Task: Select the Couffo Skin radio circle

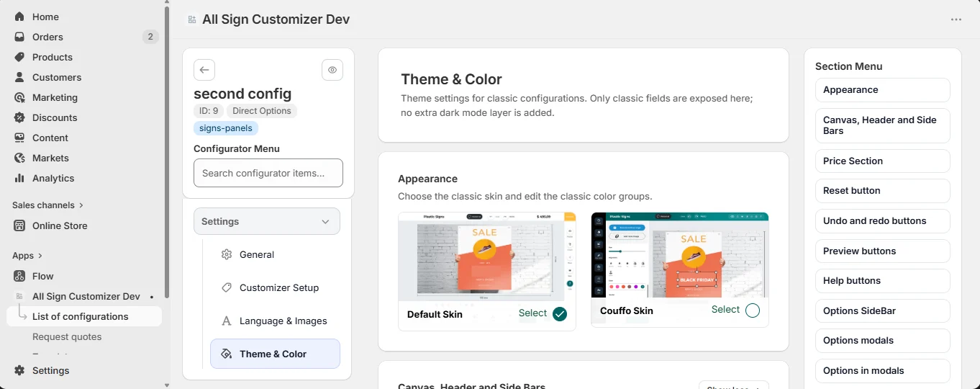Action: point(753,310)
